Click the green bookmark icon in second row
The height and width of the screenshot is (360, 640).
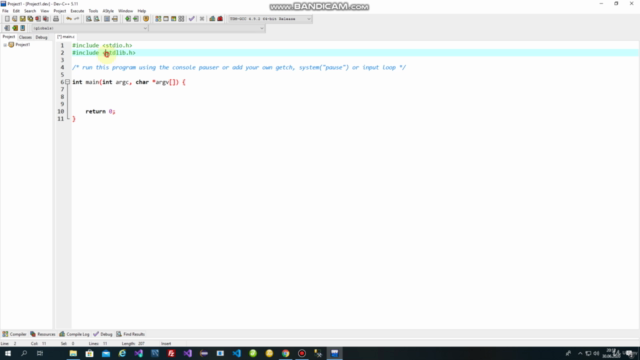pyautogui.click(x=15, y=28)
